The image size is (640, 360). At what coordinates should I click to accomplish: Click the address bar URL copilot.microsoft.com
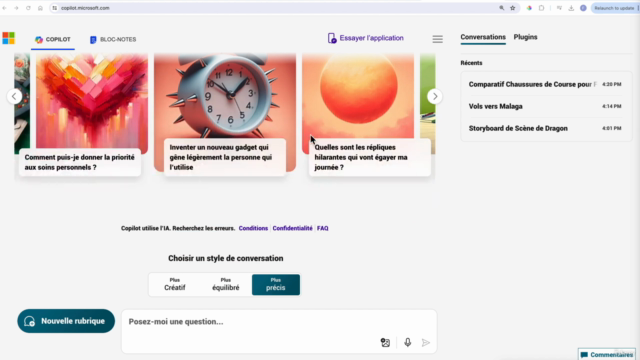[85, 8]
